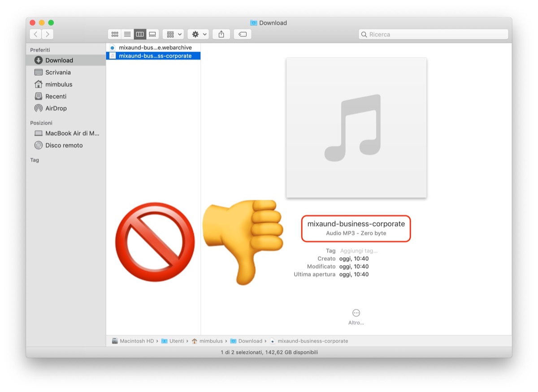Close the Finder window with red button
This screenshot has height=392, width=538.
33,23
